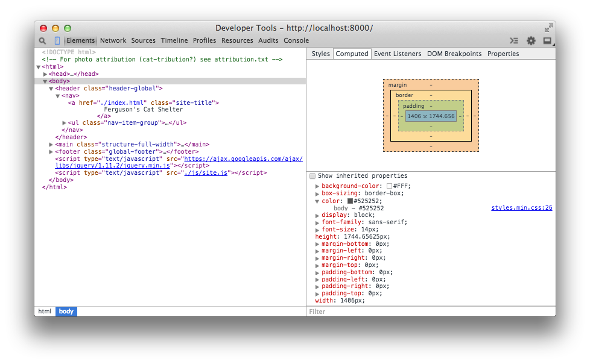Open DevTools settings gear
Screen dimensions: 590x364
coord(531,41)
